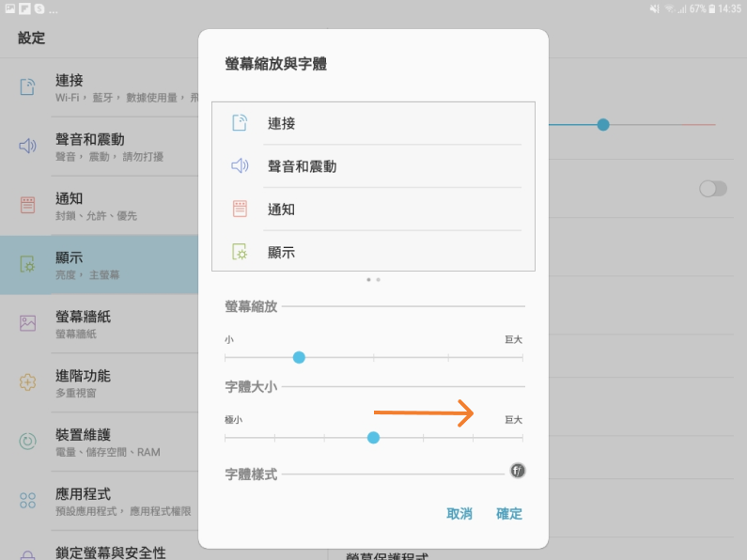Select 通知 row text in preview
This screenshot has width=747, height=560.
click(x=281, y=209)
